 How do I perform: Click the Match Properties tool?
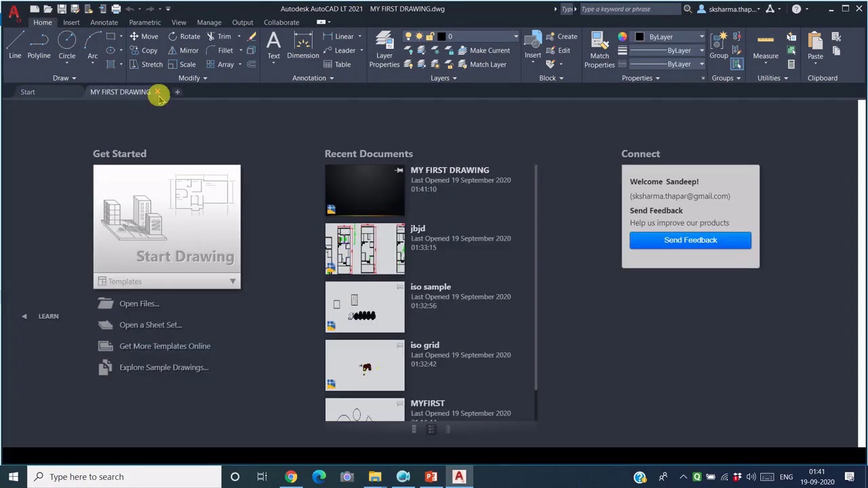point(599,49)
